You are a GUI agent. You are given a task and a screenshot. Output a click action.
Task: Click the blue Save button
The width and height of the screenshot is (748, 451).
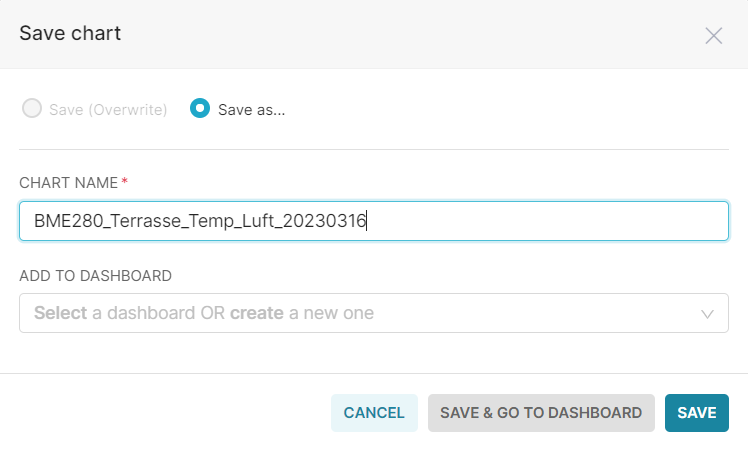pos(697,413)
